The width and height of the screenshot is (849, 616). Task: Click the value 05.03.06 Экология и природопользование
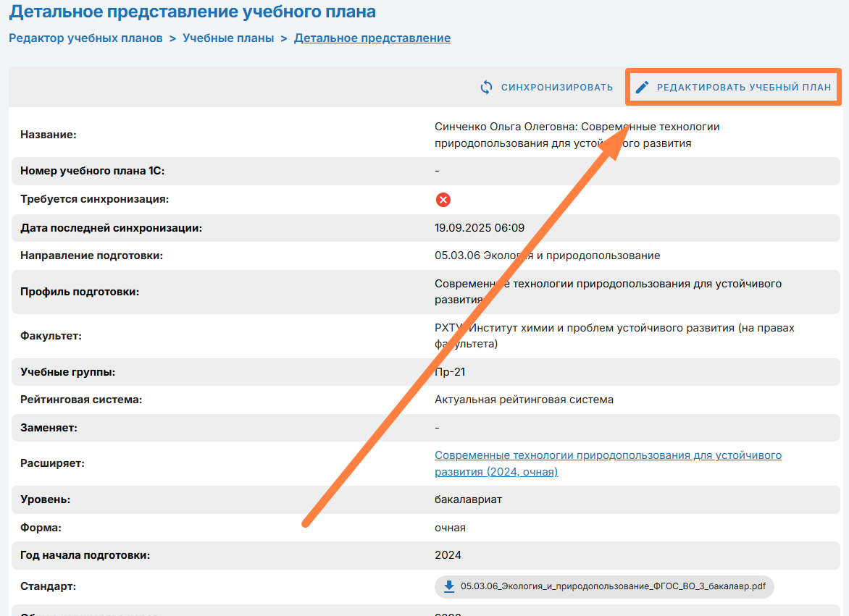pyautogui.click(x=547, y=256)
